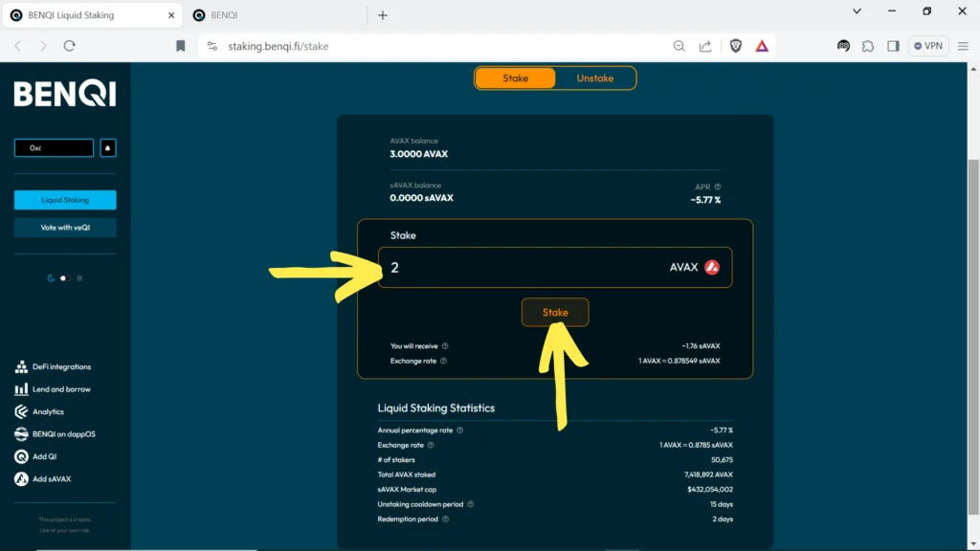
Task: Click the share page icon
Action: pos(705,45)
